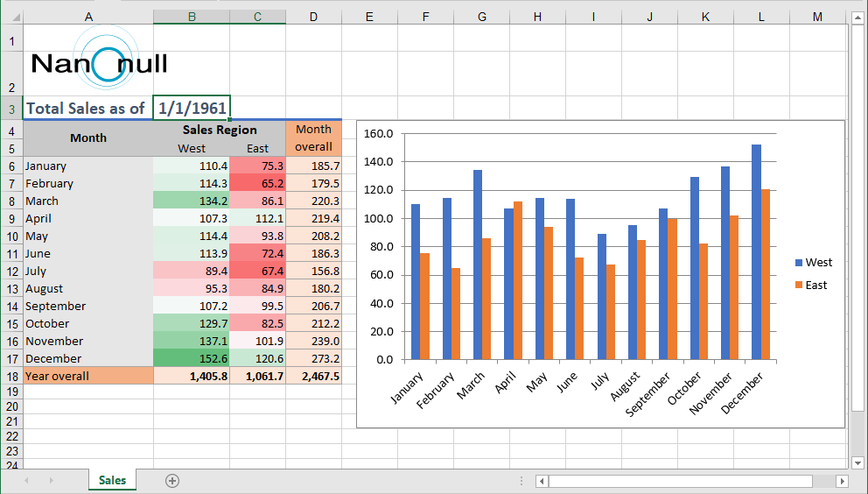Image resolution: width=868 pixels, height=494 pixels.
Task: Click the horizontal scrollbar track
Action: (x=691, y=481)
